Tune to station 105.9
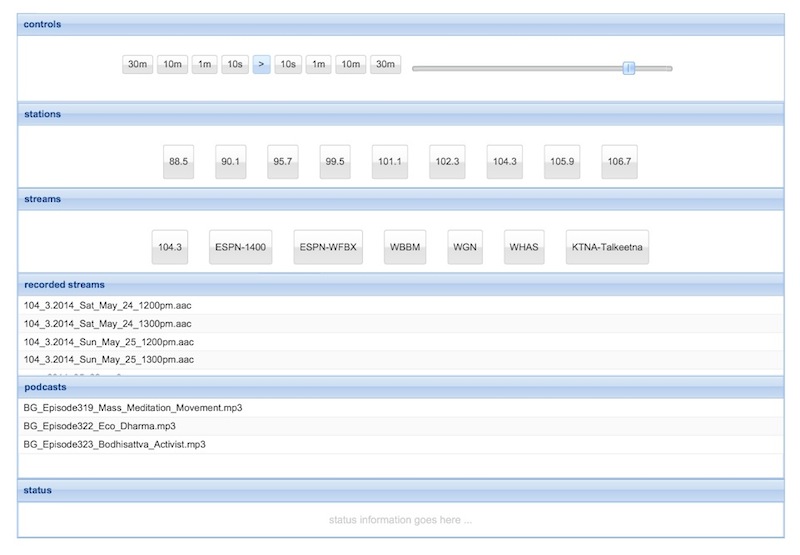 pos(562,162)
